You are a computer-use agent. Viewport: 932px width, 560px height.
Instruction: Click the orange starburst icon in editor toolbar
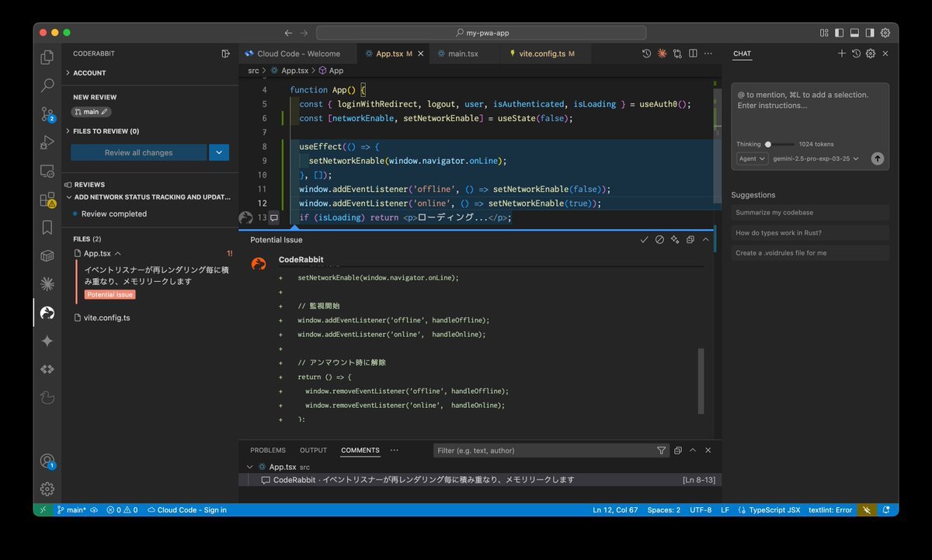pyautogui.click(x=662, y=54)
